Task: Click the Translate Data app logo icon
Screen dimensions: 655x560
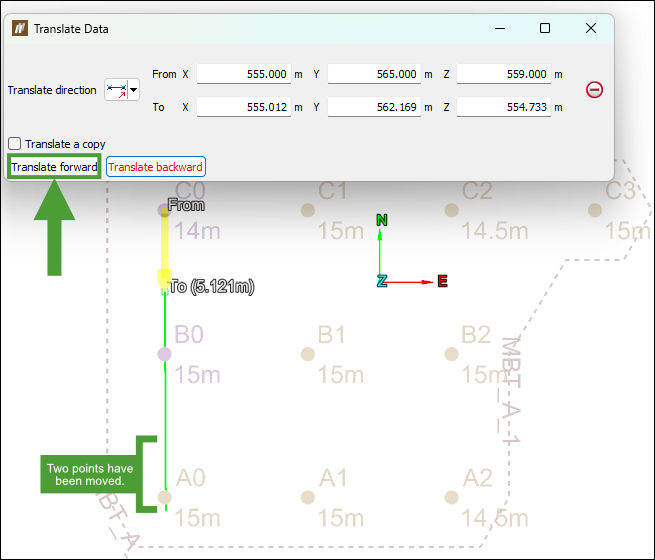Action: click(20, 28)
